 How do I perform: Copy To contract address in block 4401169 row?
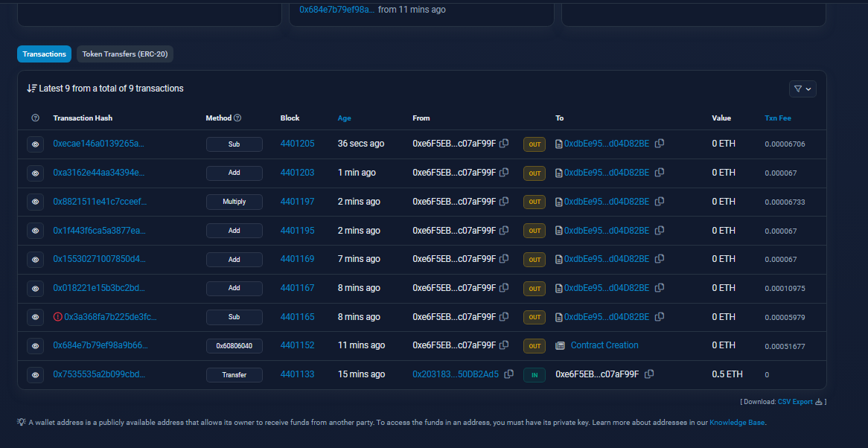pos(660,259)
